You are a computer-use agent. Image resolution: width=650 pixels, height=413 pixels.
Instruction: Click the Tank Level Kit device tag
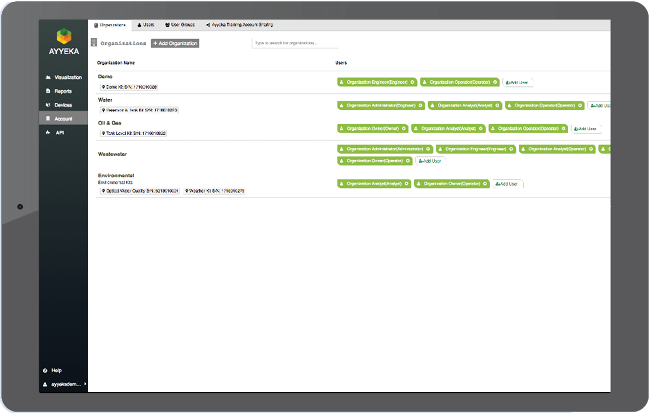point(133,132)
